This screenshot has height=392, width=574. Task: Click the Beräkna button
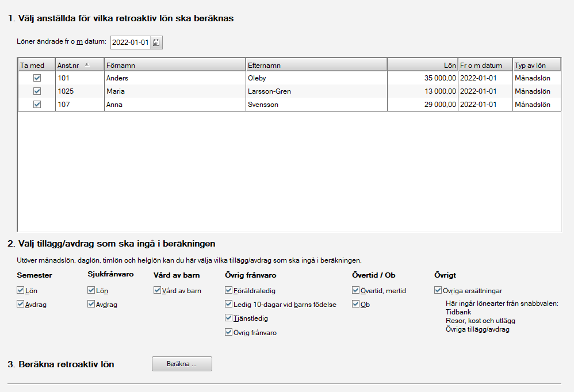coord(182,364)
